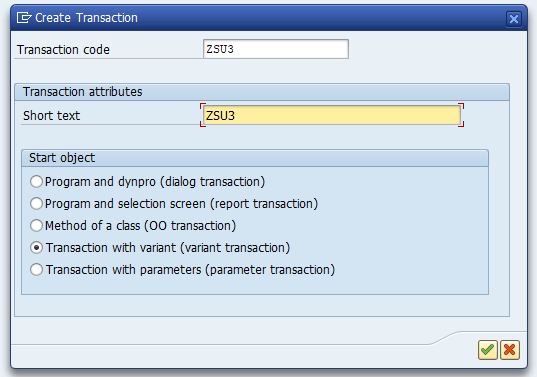537x377 pixels.
Task: Choose Program and selection screen radio button
Action: [x=36, y=203]
